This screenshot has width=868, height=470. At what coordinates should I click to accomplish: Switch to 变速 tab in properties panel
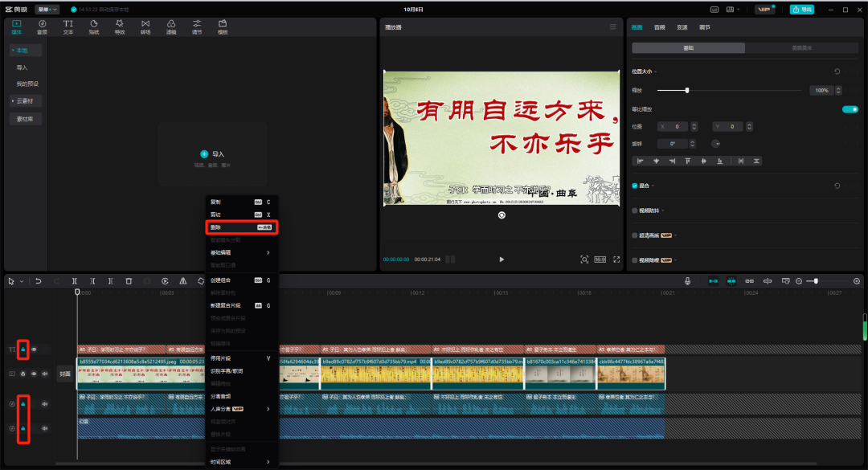[682, 27]
